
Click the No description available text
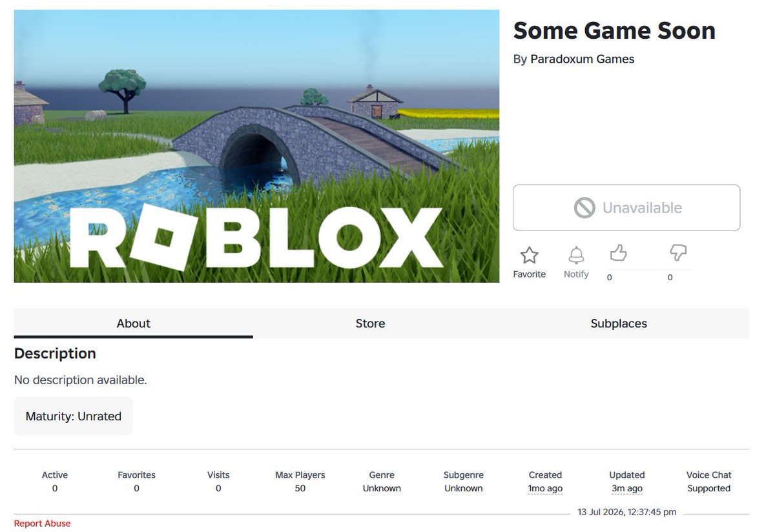tap(81, 380)
